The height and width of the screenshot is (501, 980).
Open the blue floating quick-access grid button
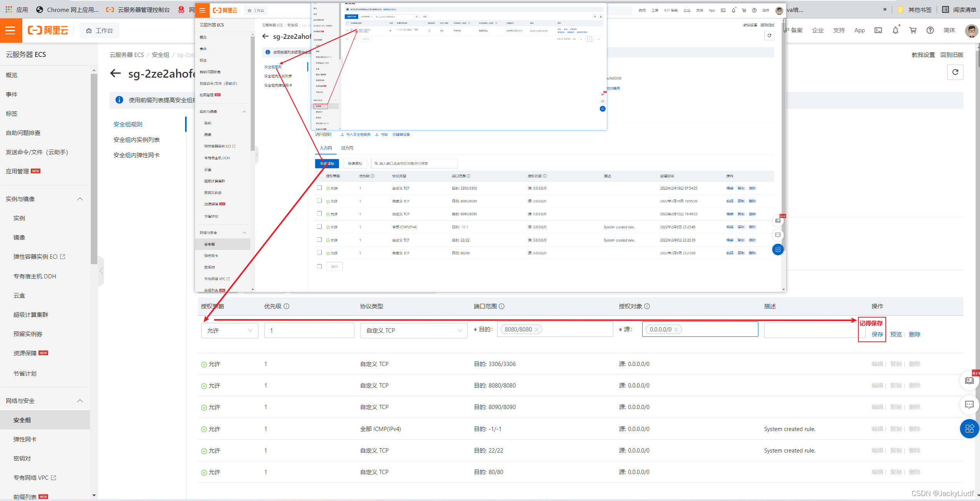pos(969,428)
